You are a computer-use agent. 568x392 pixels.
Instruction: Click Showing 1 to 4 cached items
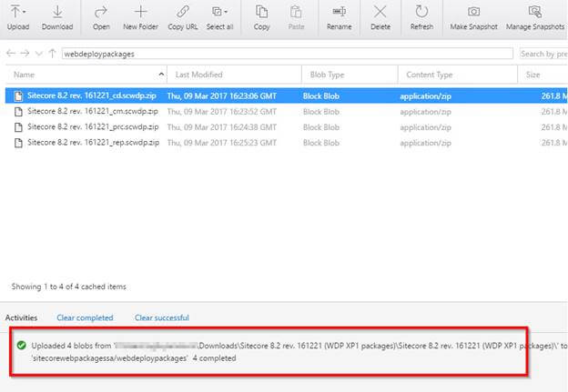coord(69,286)
